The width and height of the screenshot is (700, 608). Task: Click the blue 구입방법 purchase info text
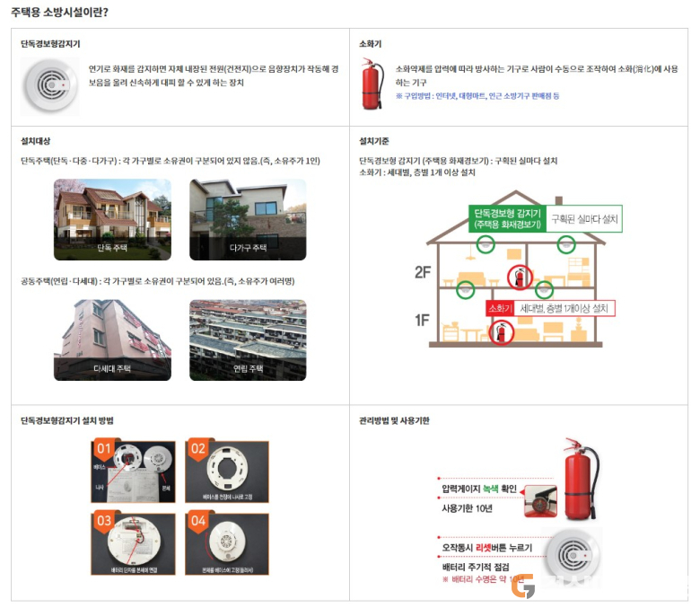477,95
